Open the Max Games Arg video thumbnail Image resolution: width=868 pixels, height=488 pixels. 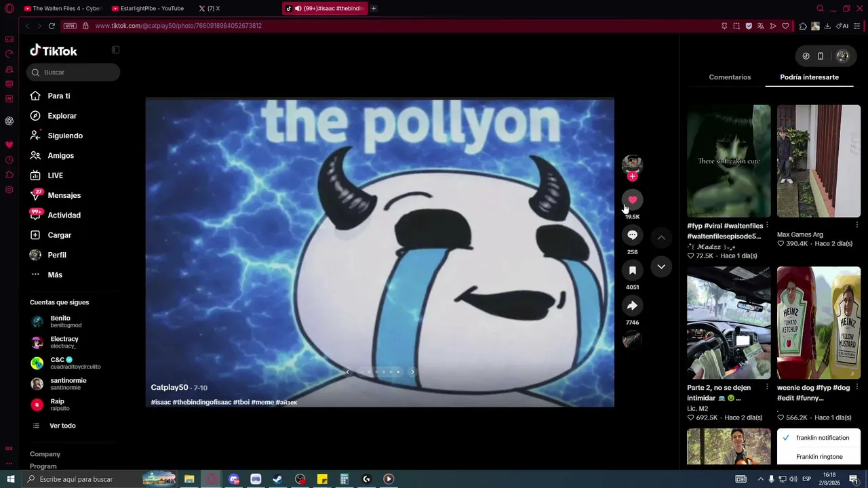pos(818,161)
